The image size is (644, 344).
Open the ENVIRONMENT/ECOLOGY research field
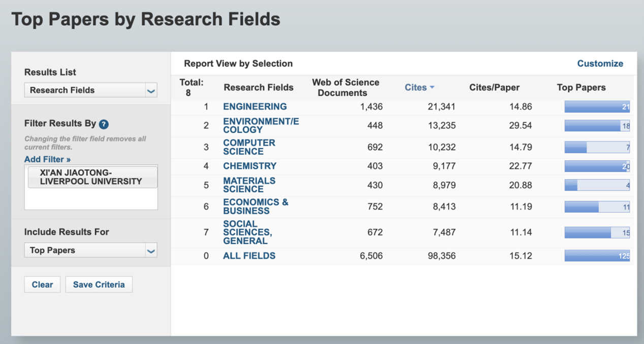pyautogui.click(x=261, y=125)
